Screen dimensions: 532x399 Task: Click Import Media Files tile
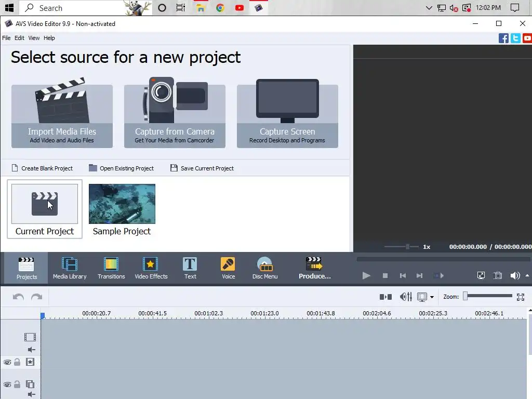pyautogui.click(x=62, y=116)
